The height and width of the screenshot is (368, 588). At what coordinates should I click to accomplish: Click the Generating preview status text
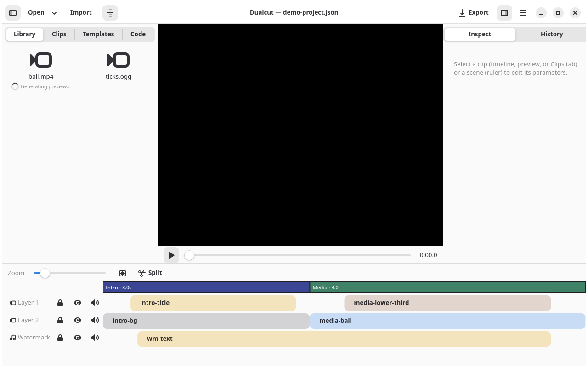pos(45,86)
